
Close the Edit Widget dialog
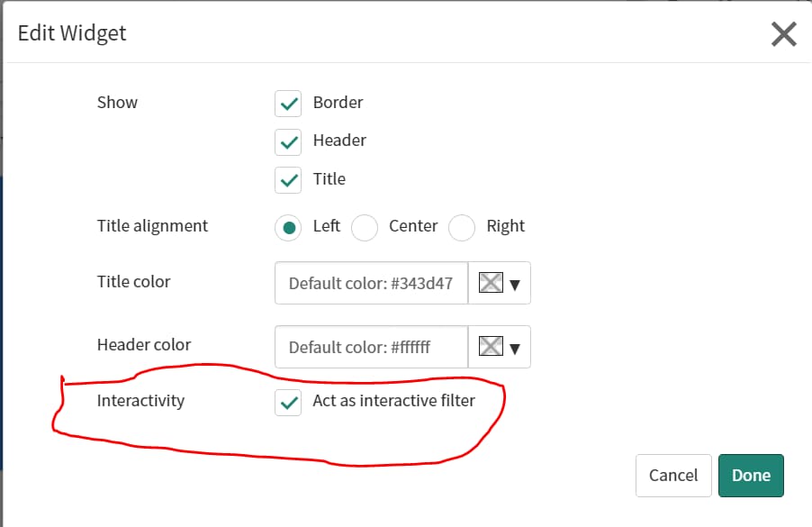783,34
